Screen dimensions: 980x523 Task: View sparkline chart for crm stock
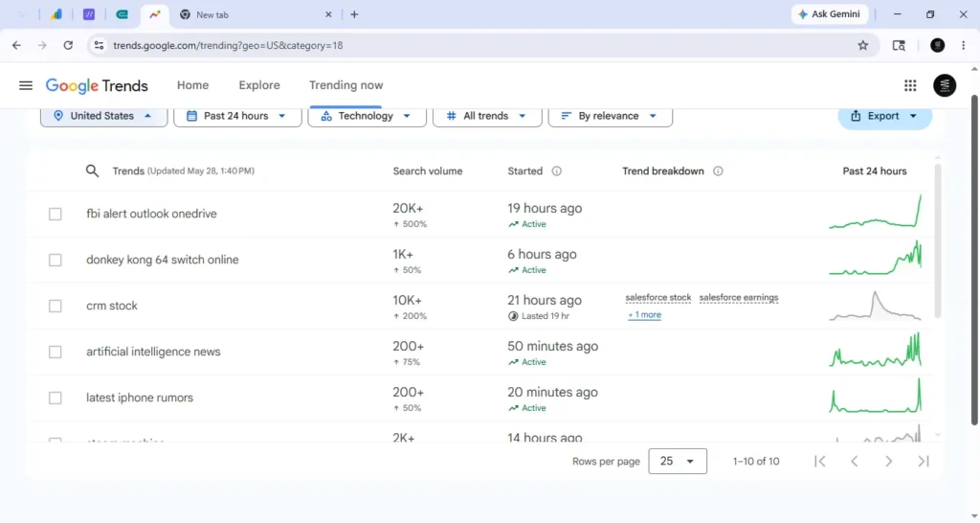[x=875, y=306]
